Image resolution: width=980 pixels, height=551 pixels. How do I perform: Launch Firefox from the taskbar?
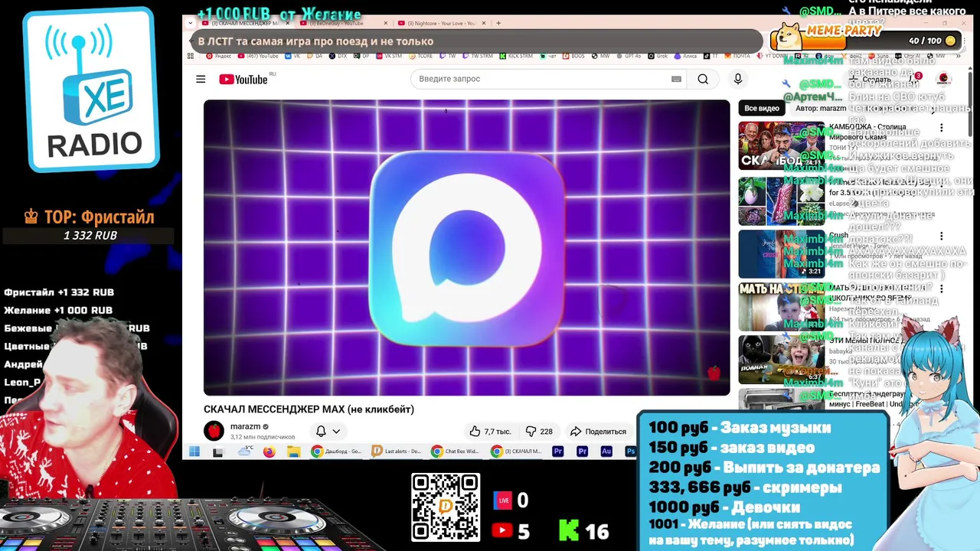pos(269,452)
